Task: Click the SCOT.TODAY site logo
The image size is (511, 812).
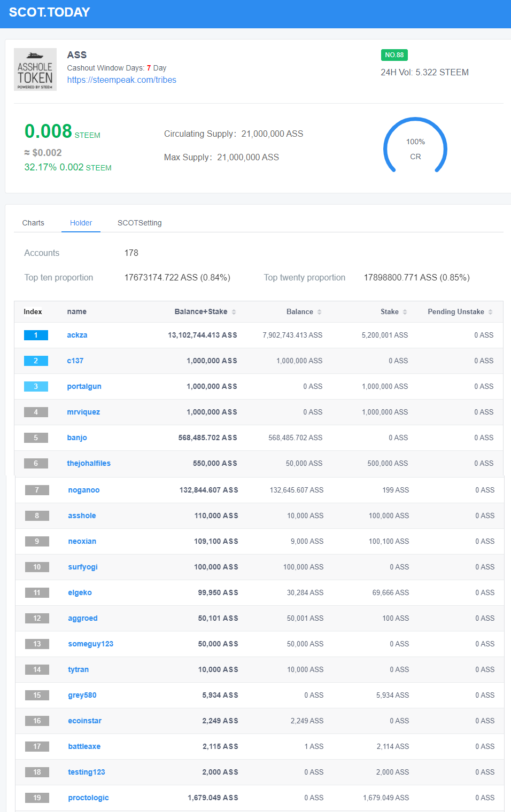Action: pos(49,12)
